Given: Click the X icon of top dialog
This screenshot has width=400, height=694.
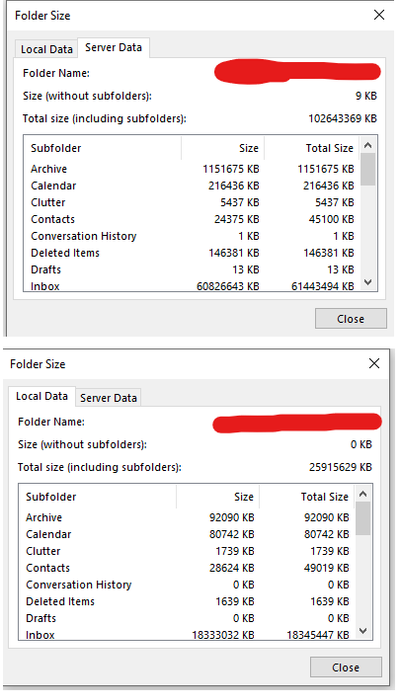Looking at the screenshot, I should click(379, 15).
